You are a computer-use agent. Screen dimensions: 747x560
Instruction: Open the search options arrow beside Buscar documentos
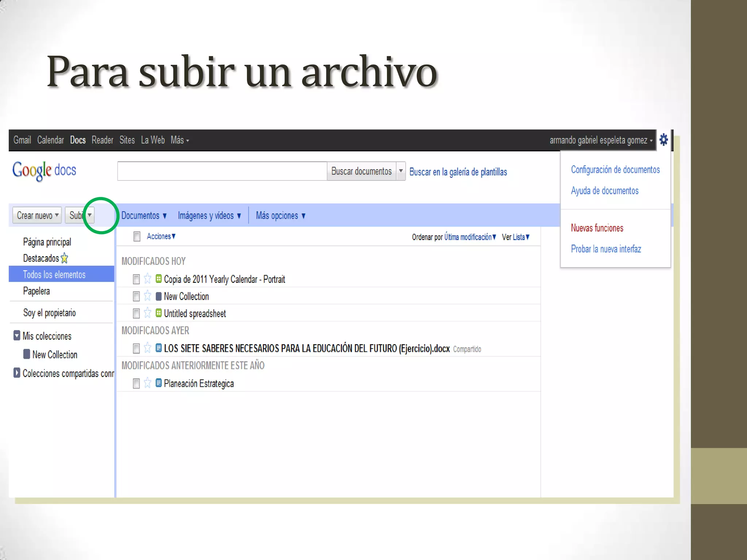point(401,171)
